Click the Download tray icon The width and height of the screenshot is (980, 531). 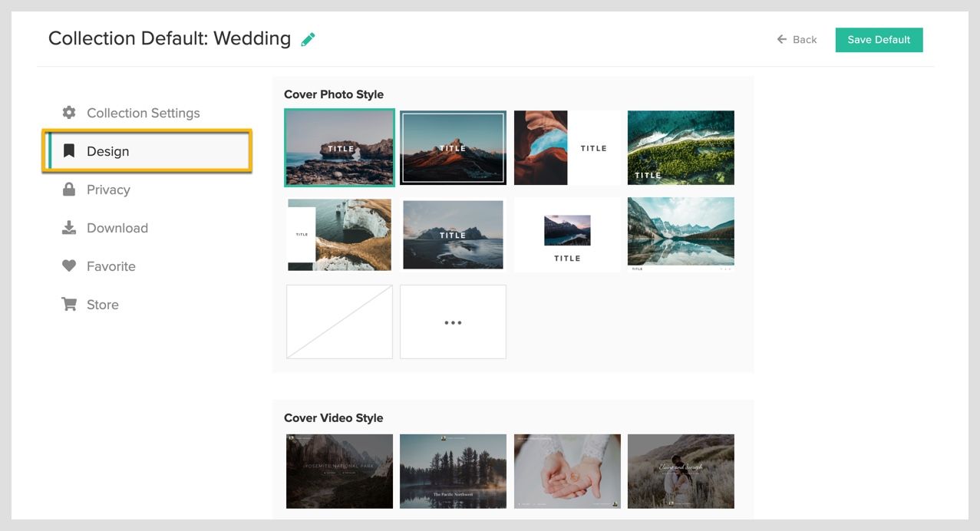click(x=69, y=228)
